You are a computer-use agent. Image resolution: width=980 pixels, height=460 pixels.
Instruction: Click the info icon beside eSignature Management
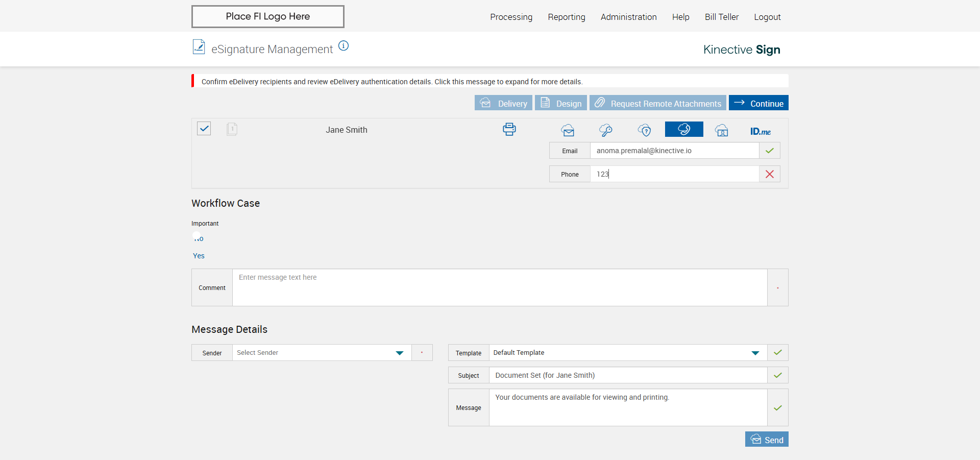click(344, 46)
